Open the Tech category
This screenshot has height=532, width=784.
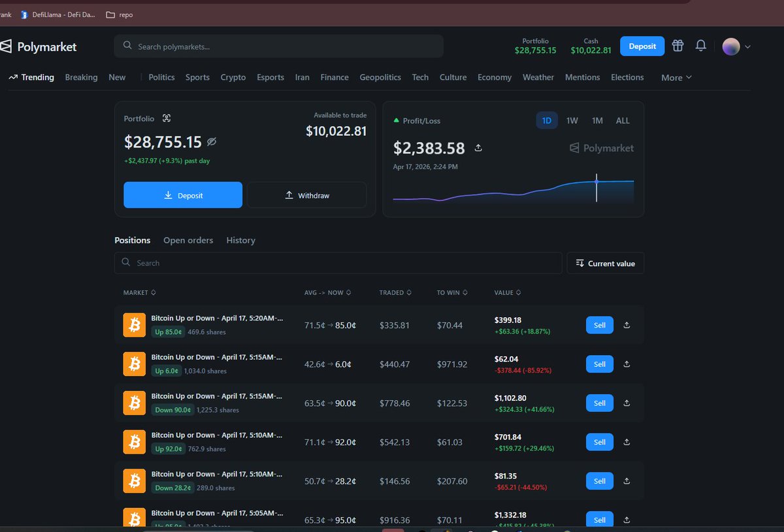420,77
